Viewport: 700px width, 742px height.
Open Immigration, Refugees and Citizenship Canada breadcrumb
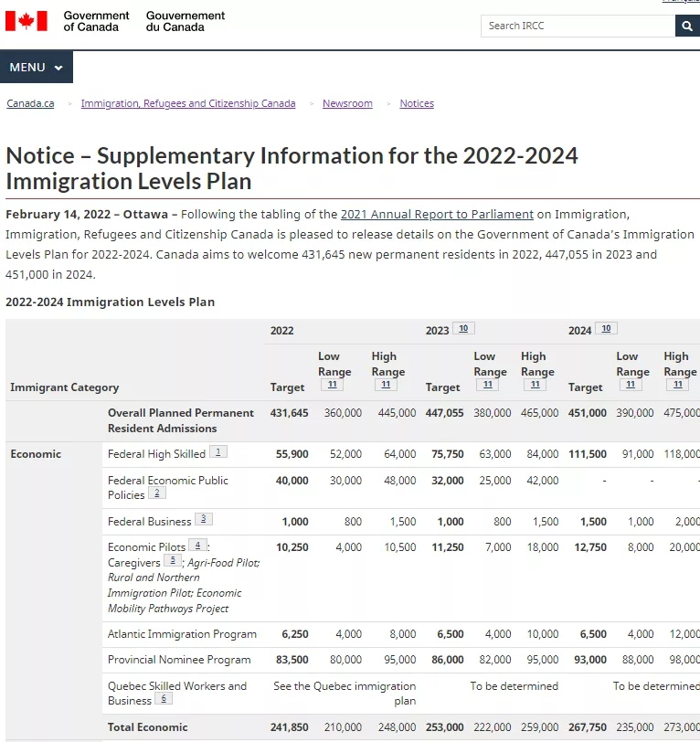[188, 103]
